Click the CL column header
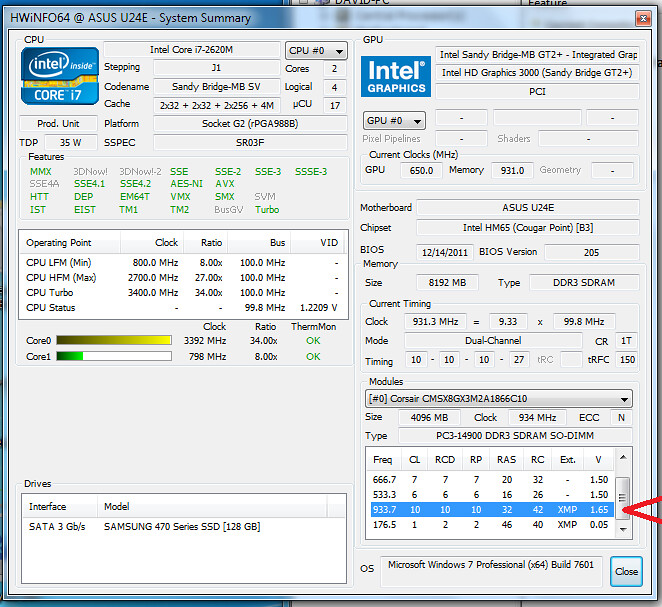 pos(414,459)
